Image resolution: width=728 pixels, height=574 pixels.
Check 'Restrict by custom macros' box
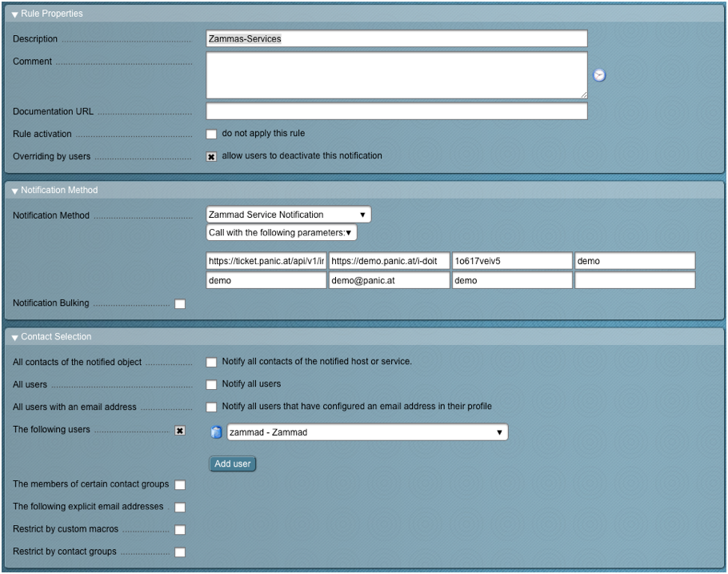pyautogui.click(x=180, y=530)
